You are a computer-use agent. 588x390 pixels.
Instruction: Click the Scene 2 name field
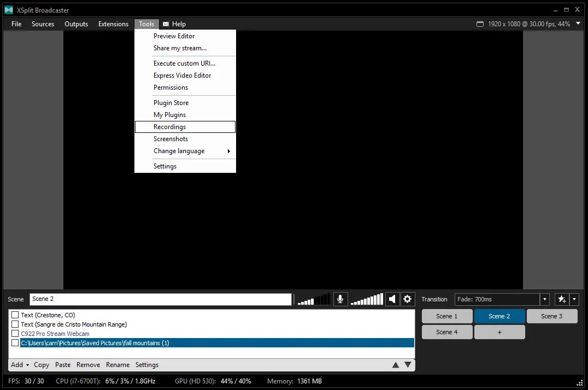tap(161, 299)
